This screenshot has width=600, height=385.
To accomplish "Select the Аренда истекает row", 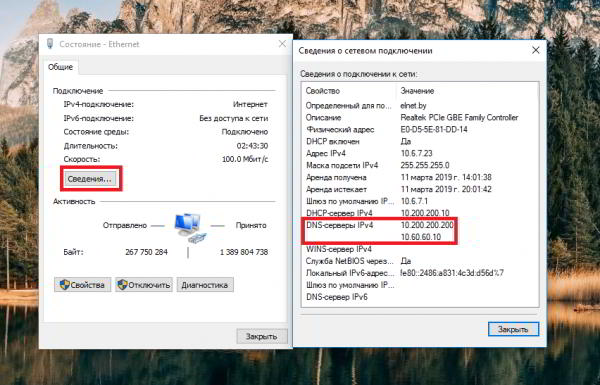I will click(420, 189).
